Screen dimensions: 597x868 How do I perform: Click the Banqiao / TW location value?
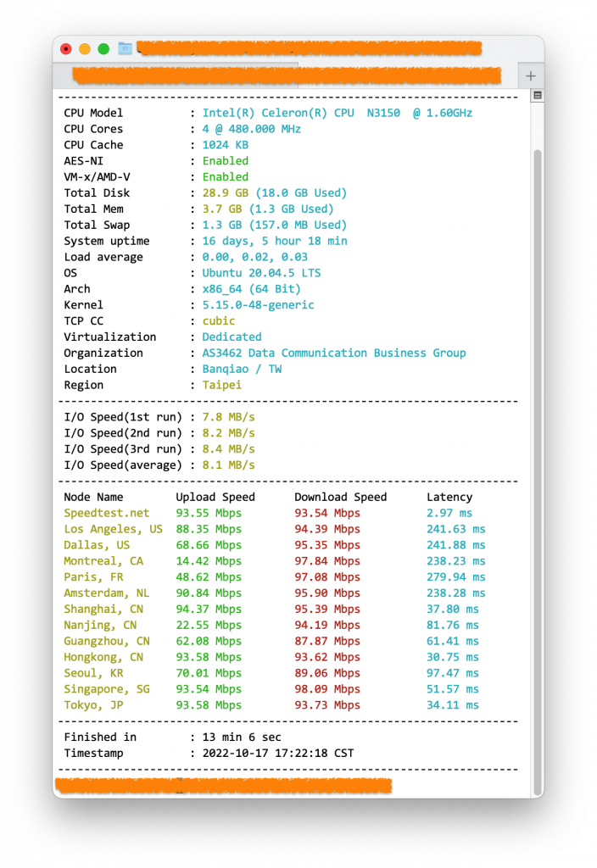click(x=242, y=370)
